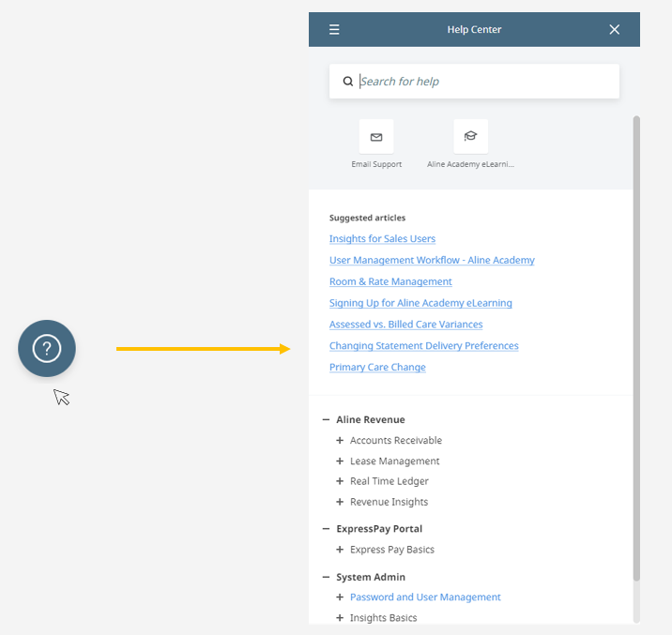This screenshot has height=635, width=672.
Task: Click the Real Time Ledger text
Action: point(389,481)
